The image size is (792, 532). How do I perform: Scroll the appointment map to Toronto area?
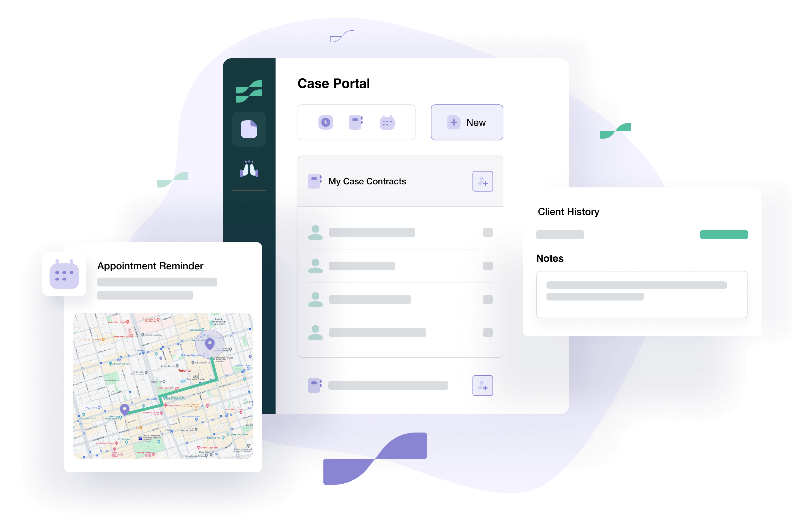pos(184,370)
